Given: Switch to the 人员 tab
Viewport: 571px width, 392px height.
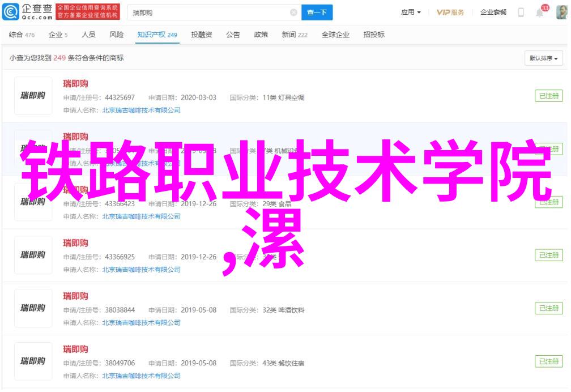Looking at the screenshot, I should coord(88,35).
